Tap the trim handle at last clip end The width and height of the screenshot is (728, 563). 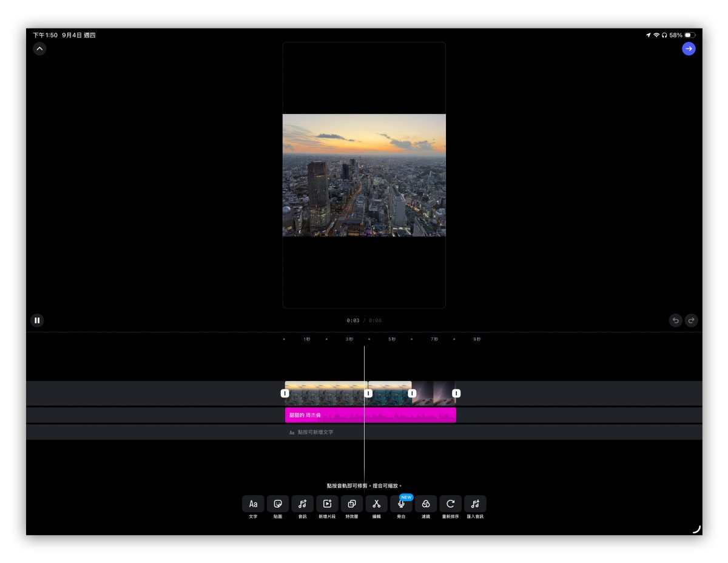(457, 394)
